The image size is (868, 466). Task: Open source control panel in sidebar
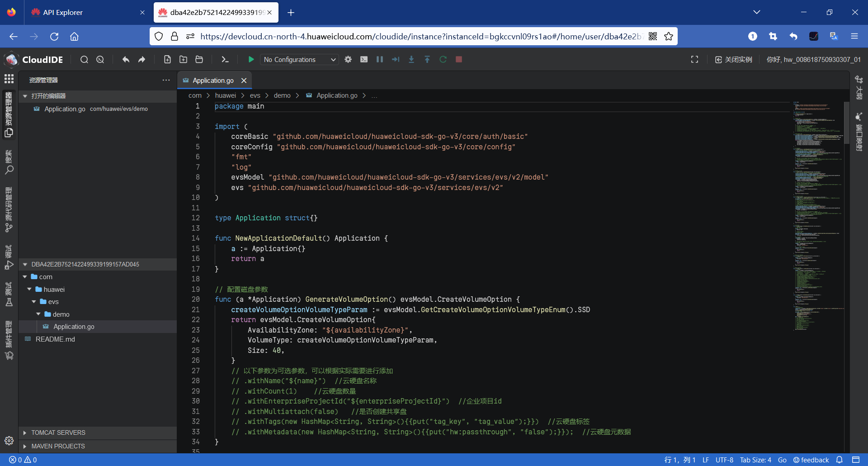coord(9,210)
